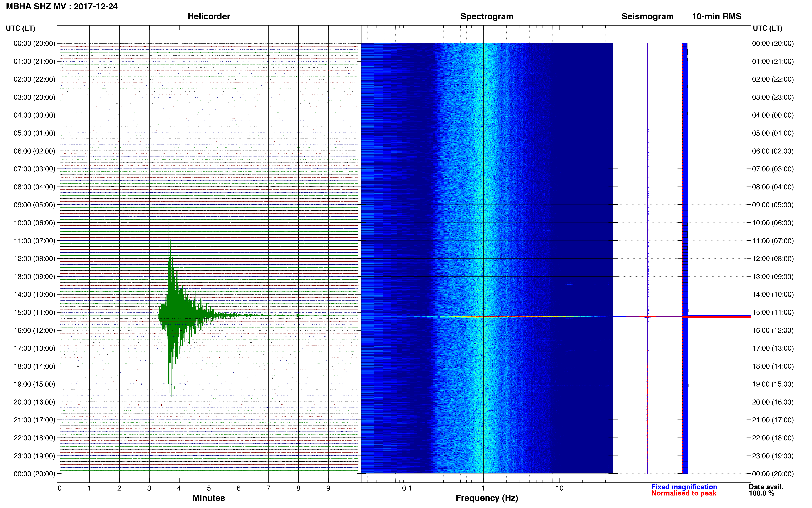Click the left 'UTC (LT)' axis label
The height and width of the screenshot is (508, 812).
click(x=21, y=29)
